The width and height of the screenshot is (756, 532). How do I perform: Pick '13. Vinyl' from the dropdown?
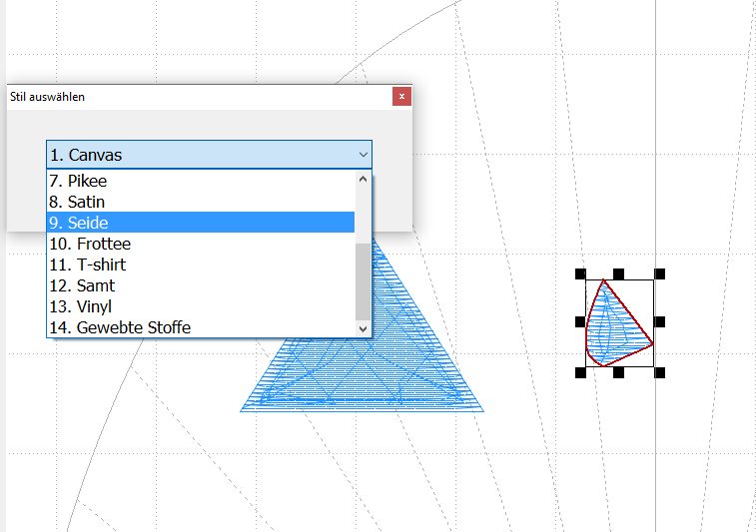pyautogui.click(x=201, y=306)
